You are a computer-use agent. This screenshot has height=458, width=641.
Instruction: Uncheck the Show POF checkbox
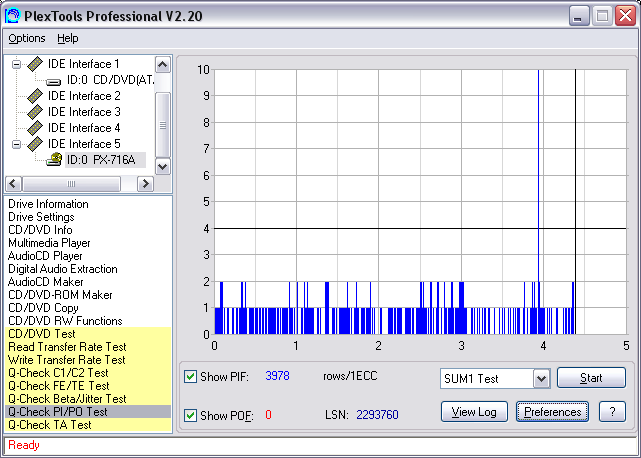[x=190, y=415]
